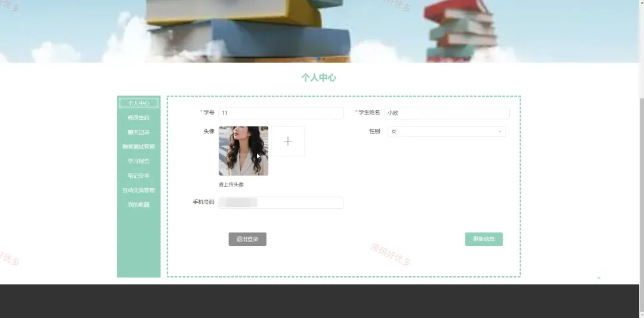Focus the 学号 input field
The height and width of the screenshot is (318, 644).
[x=281, y=113]
